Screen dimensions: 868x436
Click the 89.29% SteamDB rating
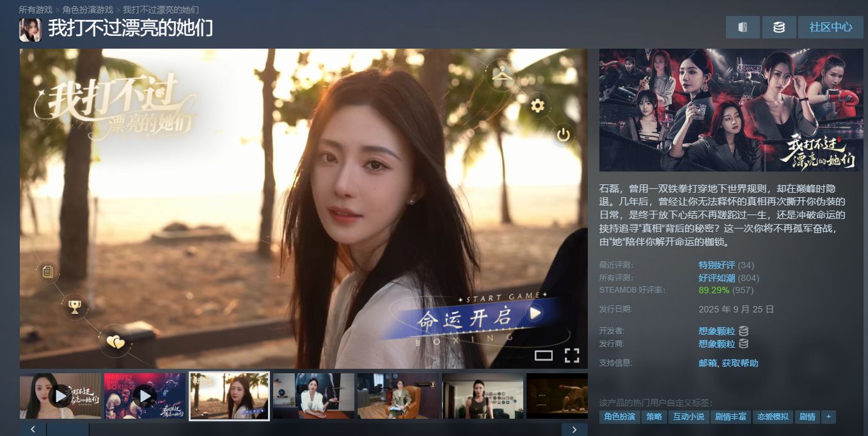(x=714, y=290)
